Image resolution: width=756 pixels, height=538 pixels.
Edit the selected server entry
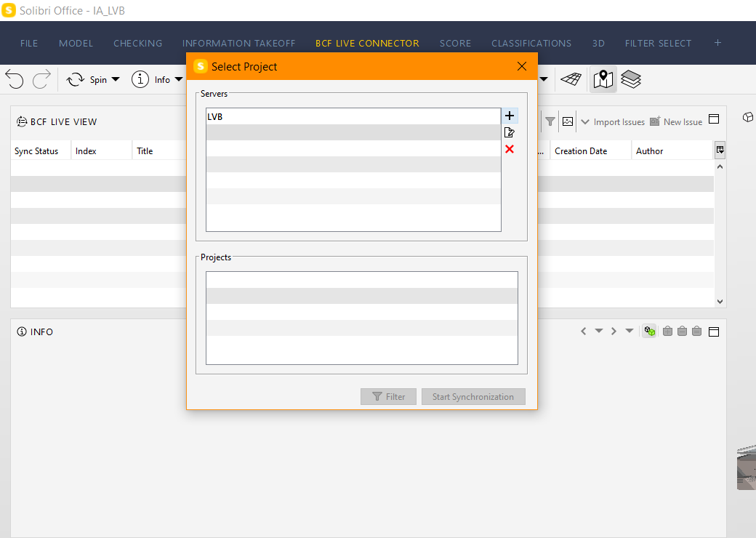509,132
